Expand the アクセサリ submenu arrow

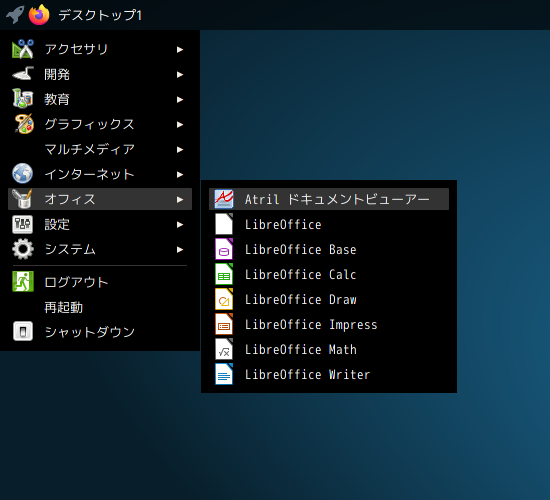(x=180, y=49)
